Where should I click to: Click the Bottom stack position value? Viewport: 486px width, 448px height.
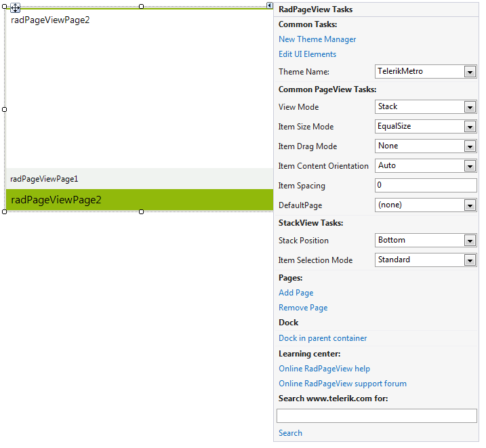click(392, 240)
